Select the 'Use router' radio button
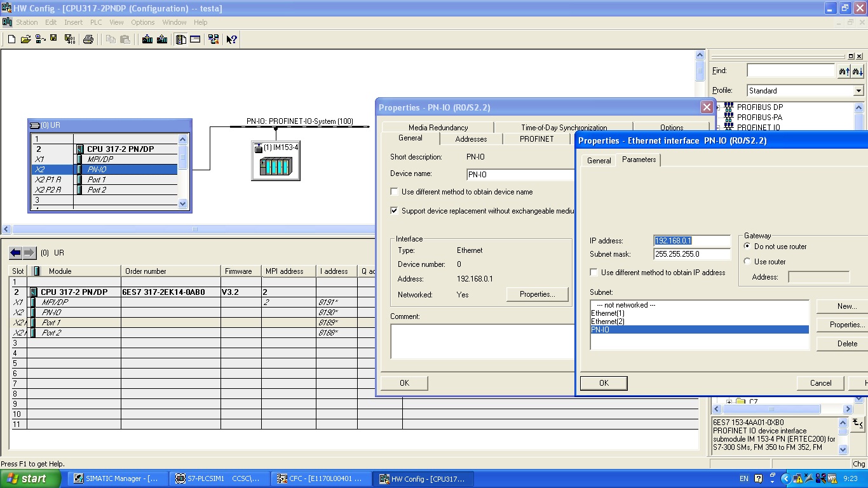 [747, 262]
